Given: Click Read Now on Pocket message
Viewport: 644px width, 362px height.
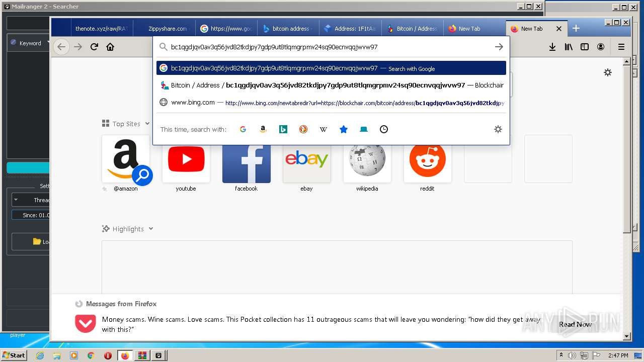Looking at the screenshot, I should coord(575,324).
